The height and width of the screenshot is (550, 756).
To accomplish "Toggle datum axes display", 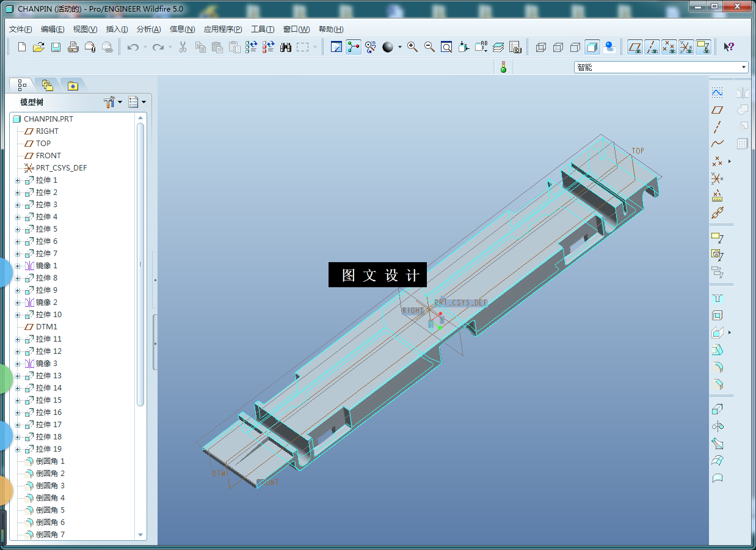I will click(652, 47).
